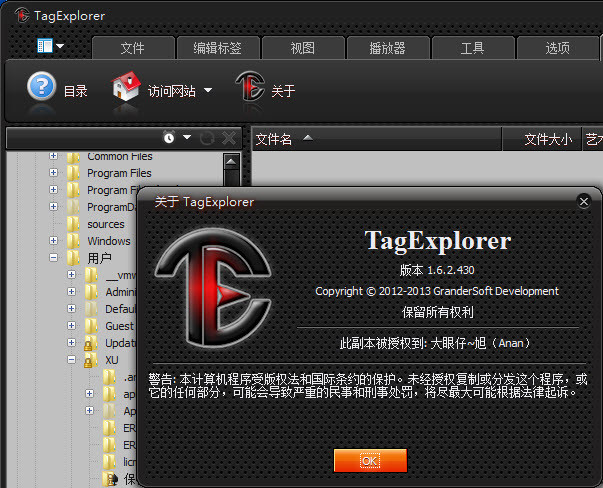
Task: Click the TE 关于 toolbar icon
Action: 250,86
